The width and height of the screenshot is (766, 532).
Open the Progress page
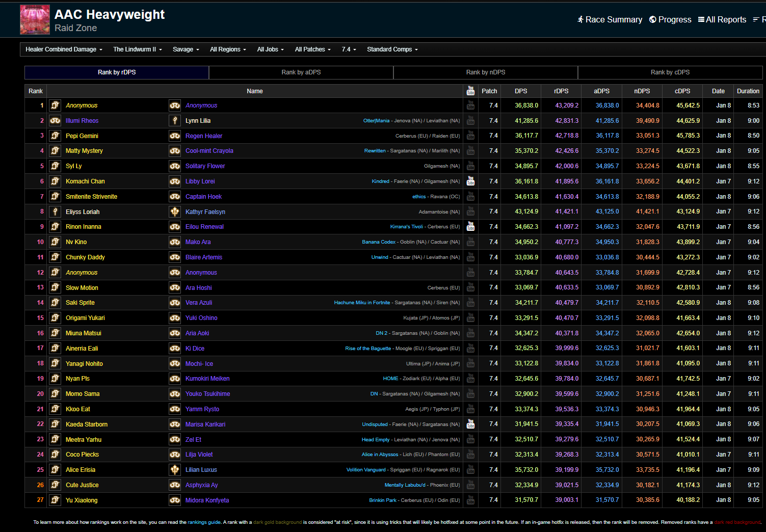(x=670, y=19)
